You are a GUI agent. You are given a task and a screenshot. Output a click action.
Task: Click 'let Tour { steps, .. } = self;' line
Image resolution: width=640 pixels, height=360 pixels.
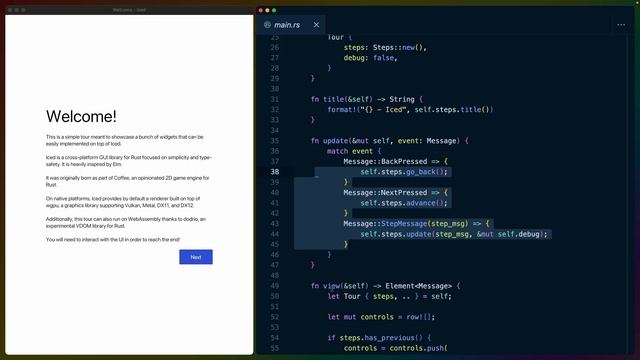(x=389, y=296)
